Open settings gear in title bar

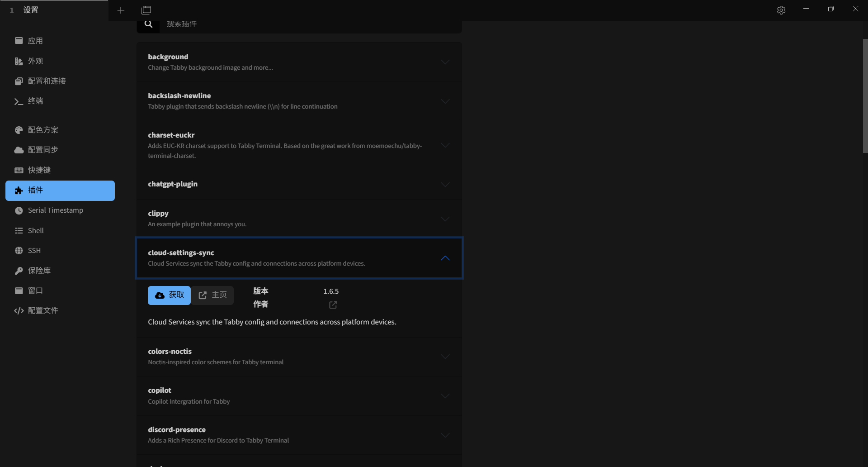(x=781, y=10)
